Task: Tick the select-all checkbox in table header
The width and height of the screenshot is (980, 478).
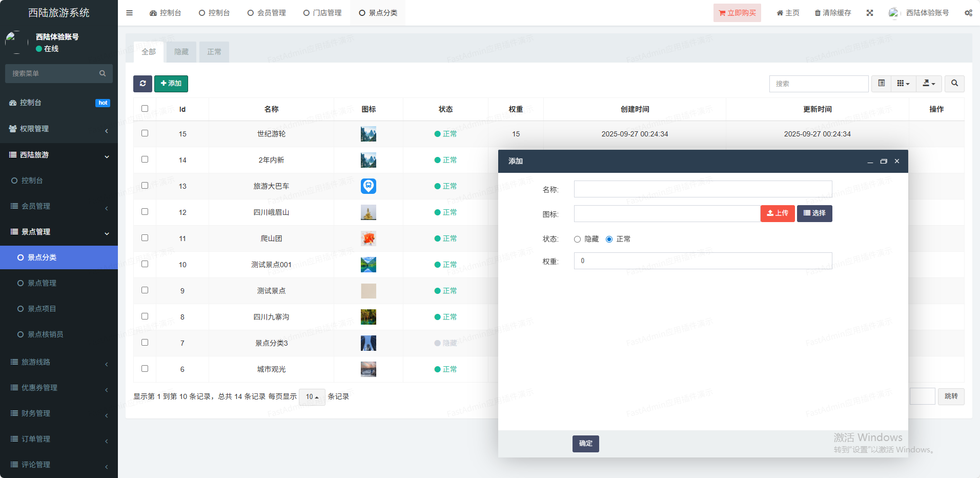Action: click(x=145, y=109)
